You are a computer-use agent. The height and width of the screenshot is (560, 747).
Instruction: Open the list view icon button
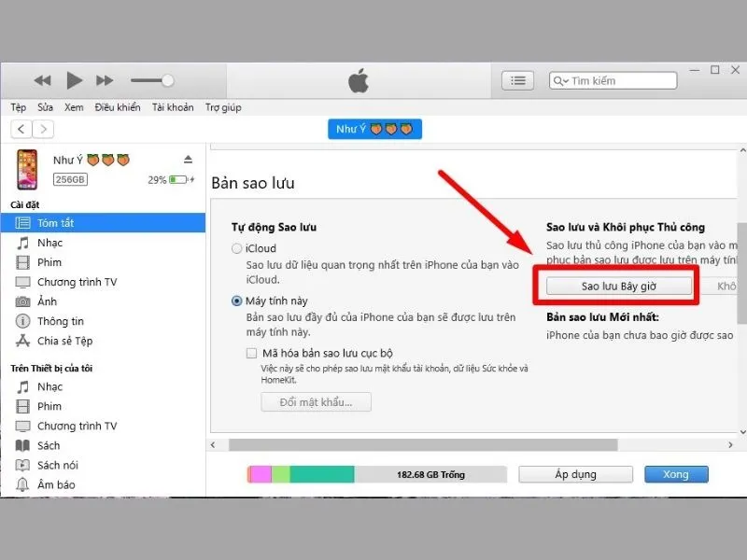coord(517,80)
